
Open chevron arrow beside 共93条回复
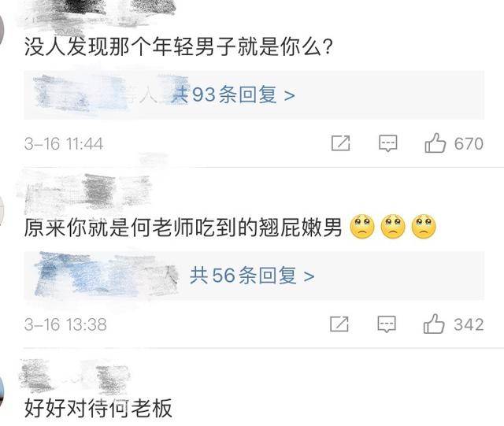tap(290, 95)
